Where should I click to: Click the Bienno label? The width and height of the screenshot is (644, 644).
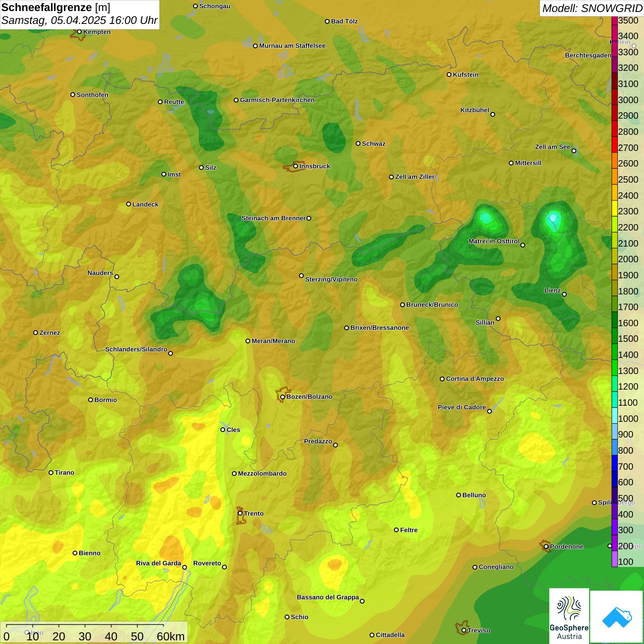(90, 553)
